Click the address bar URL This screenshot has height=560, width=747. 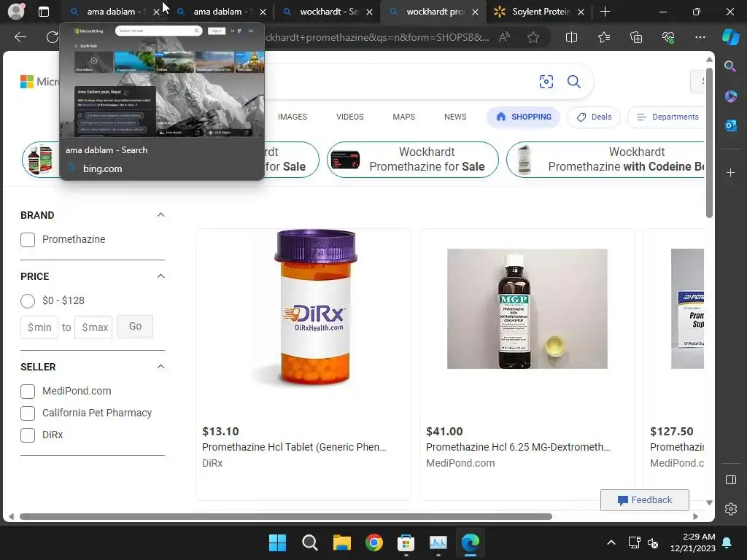[376, 37]
